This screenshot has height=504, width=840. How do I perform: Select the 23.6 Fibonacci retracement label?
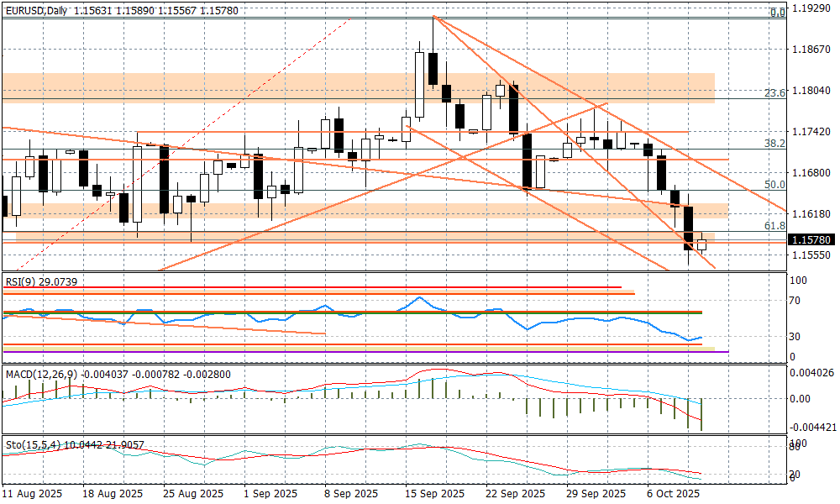[774, 93]
